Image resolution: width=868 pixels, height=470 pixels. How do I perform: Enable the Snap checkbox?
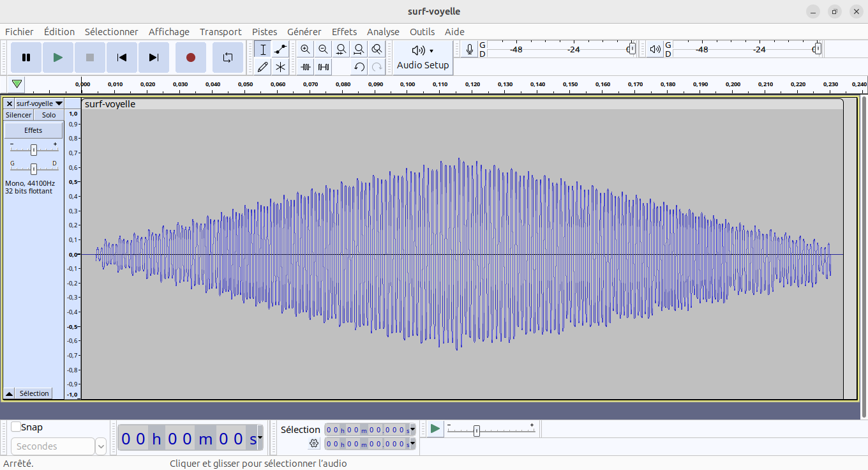[16, 427]
